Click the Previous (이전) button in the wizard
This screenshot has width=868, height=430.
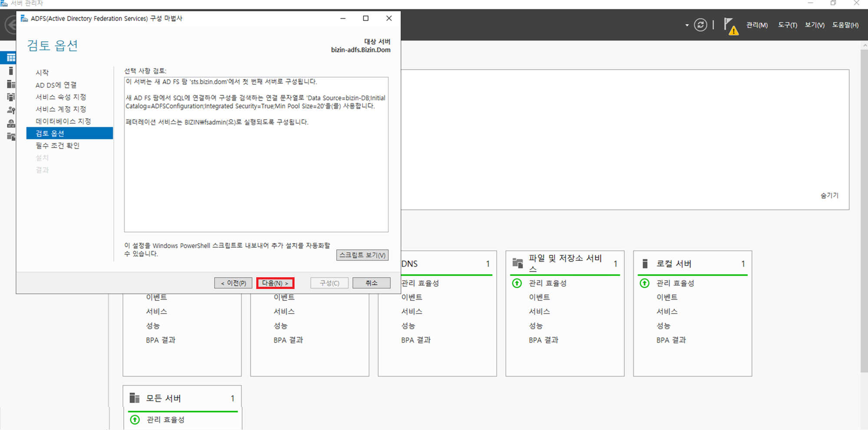(233, 283)
